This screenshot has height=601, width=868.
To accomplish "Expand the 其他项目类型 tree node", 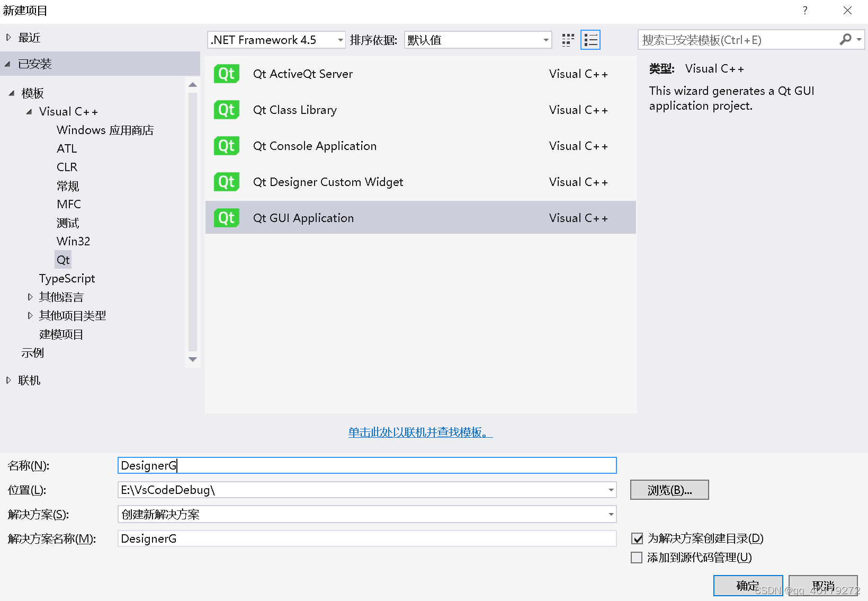I will click(x=30, y=315).
